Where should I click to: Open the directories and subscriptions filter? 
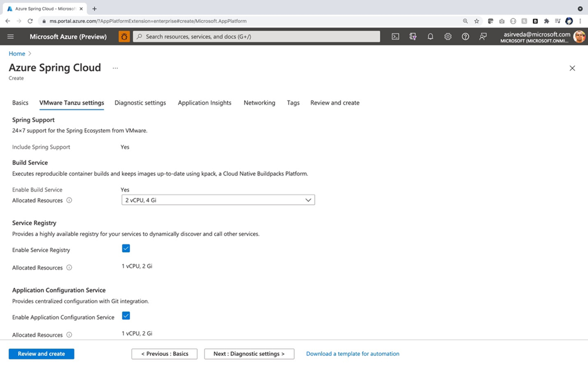[413, 37]
